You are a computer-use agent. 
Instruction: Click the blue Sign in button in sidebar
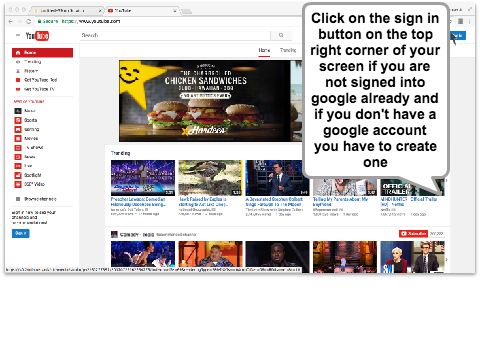(21, 233)
